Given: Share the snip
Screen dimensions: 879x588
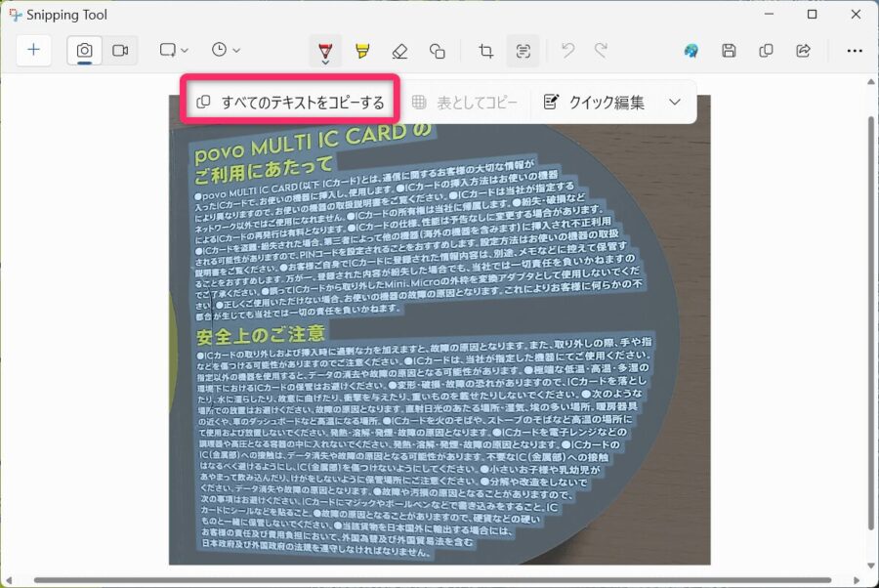Looking at the screenshot, I should click(x=803, y=50).
